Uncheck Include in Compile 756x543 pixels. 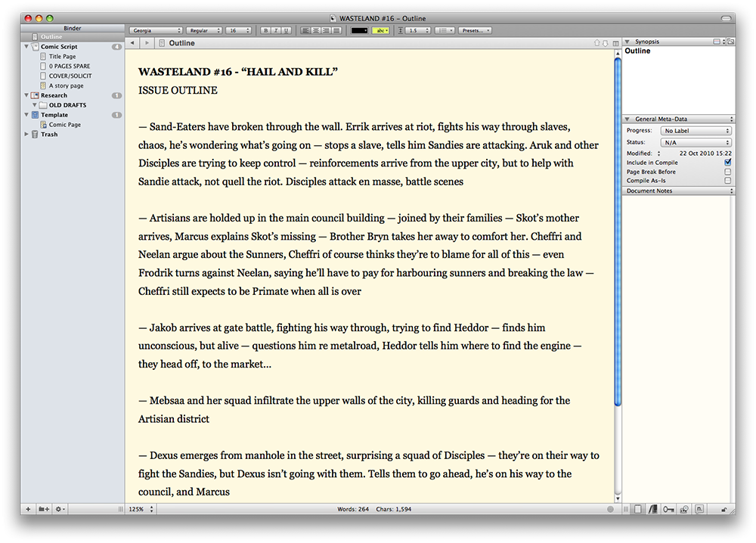pos(727,163)
